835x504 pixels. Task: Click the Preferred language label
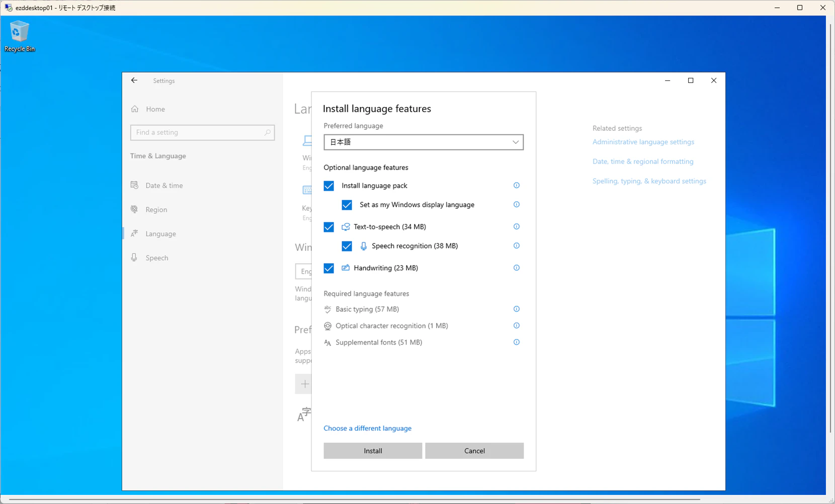click(x=353, y=126)
